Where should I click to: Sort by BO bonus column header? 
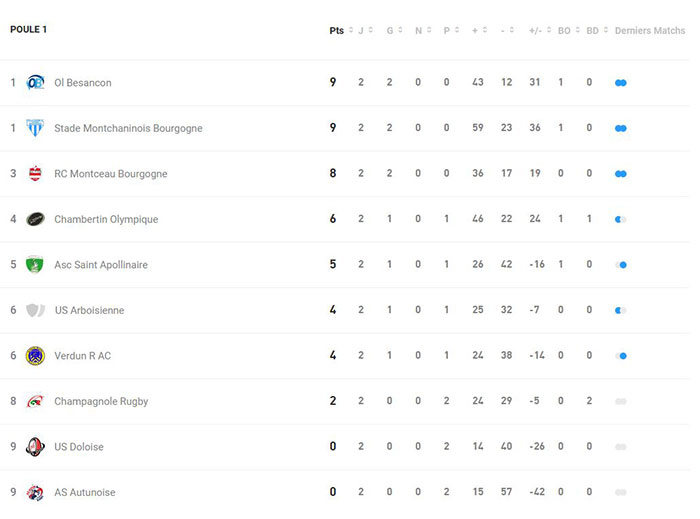click(569, 30)
